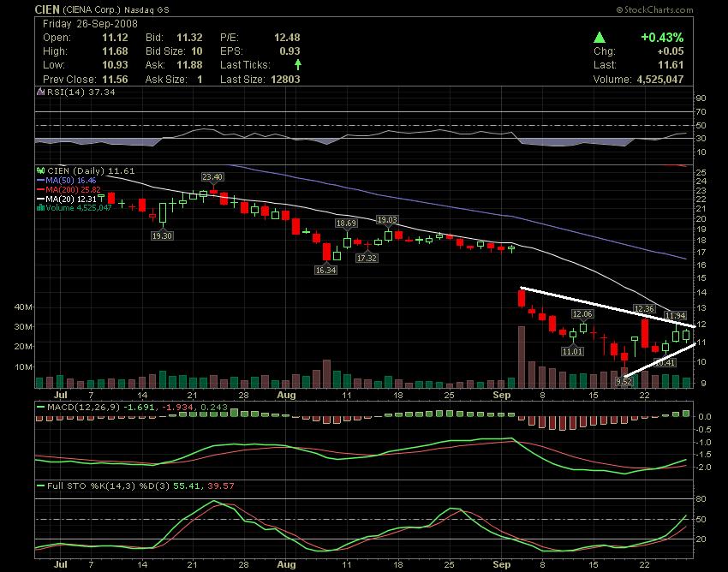The width and height of the screenshot is (728, 572).
Task: Click the RSI axis label 70
Action: 701,112
